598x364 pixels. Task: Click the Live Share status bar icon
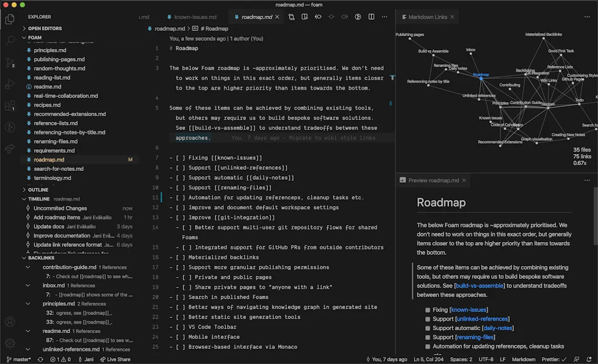[116, 359]
